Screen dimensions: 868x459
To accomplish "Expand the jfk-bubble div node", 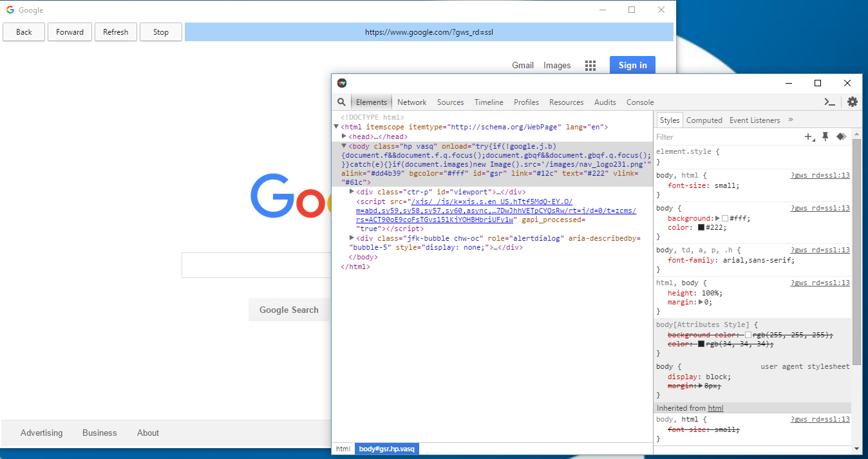I will point(352,238).
